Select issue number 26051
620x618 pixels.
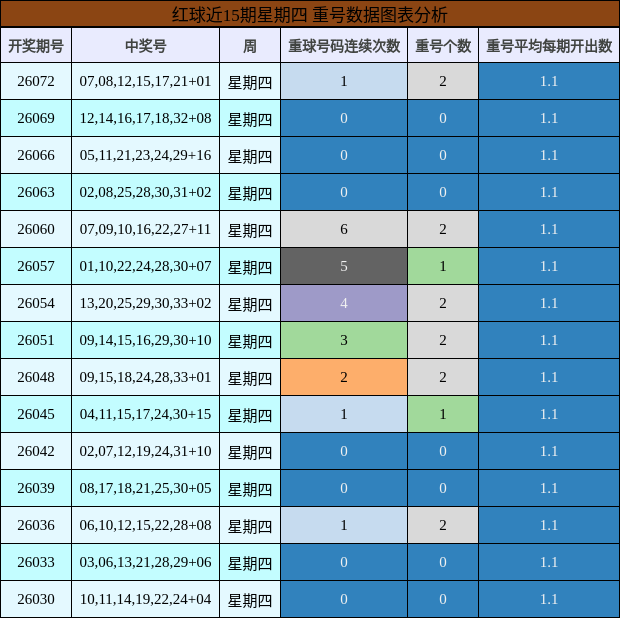pyautogui.click(x=36, y=340)
